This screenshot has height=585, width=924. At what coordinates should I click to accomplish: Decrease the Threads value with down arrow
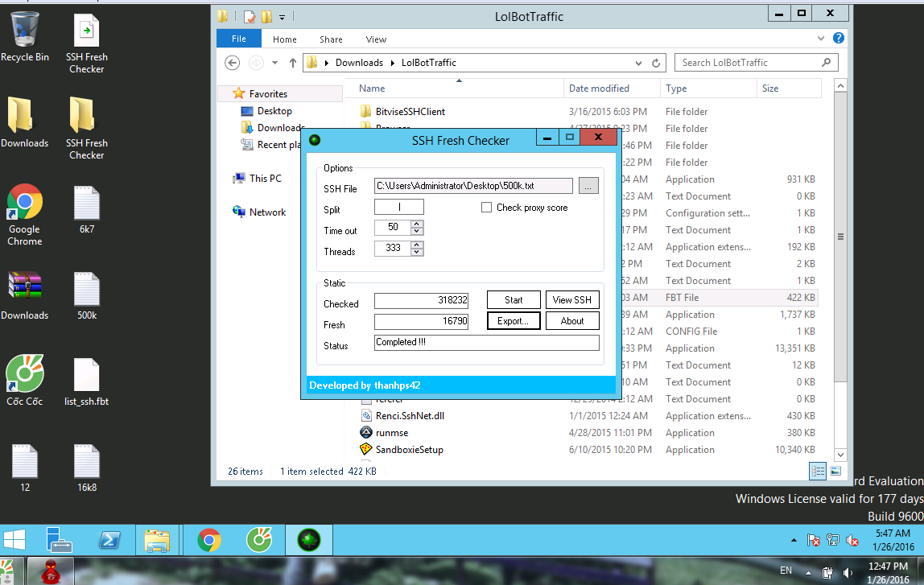click(x=417, y=253)
